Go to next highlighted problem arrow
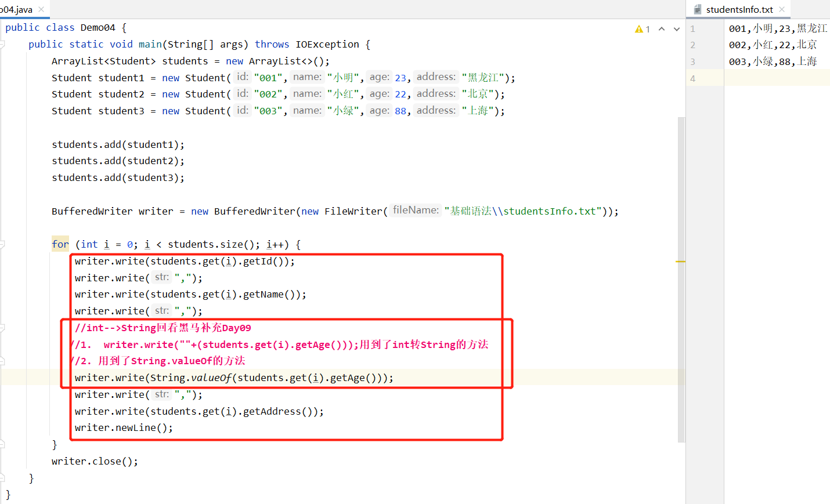830x504 pixels. 677,29
